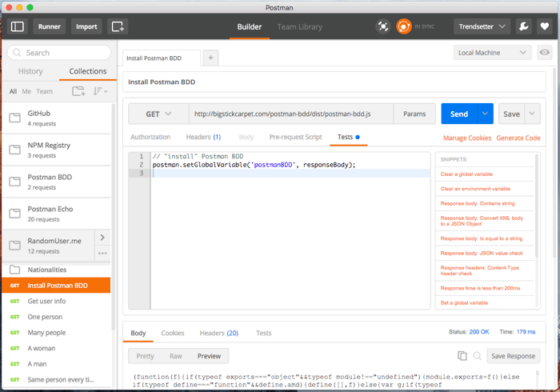Viewport: 560px width, 392px height.
Task: Open RandomUser.me more options ellipsis
Action: (x=102, y=253)
